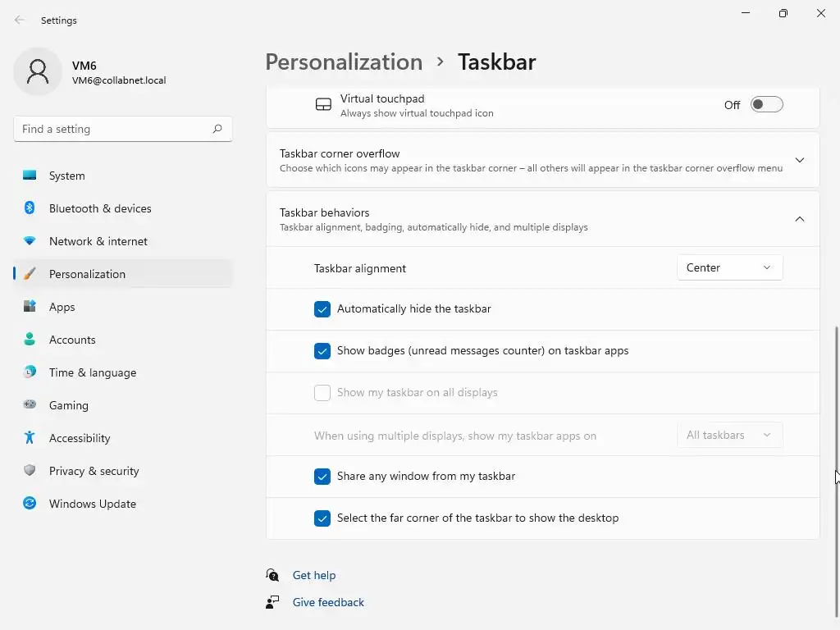Click the search magnifier icon
The height and width of the screenshot is (630, 840).
[217, 129]
